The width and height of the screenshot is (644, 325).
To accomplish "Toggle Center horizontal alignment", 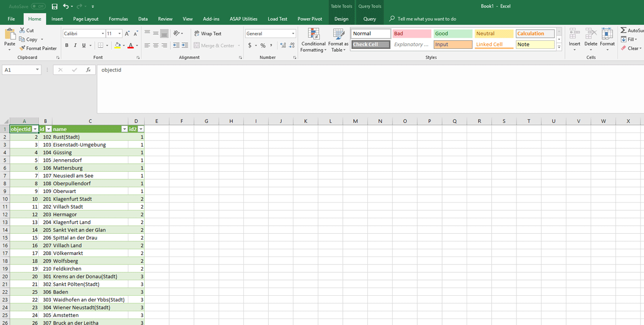I will (156, 45).
